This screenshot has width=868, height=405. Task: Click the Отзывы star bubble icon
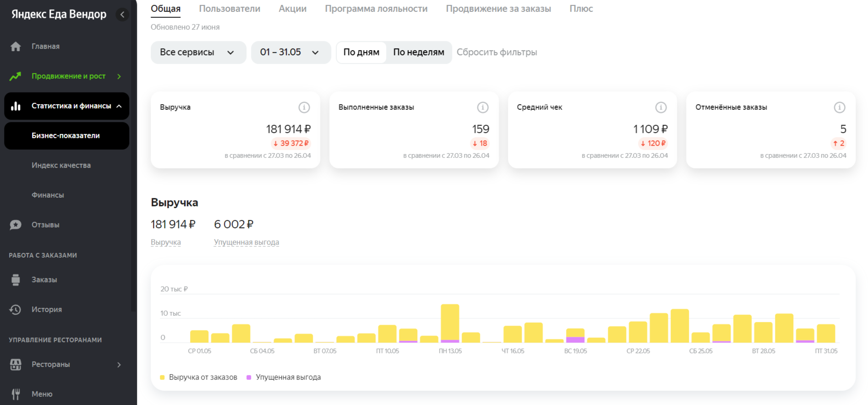click(16, 225)
